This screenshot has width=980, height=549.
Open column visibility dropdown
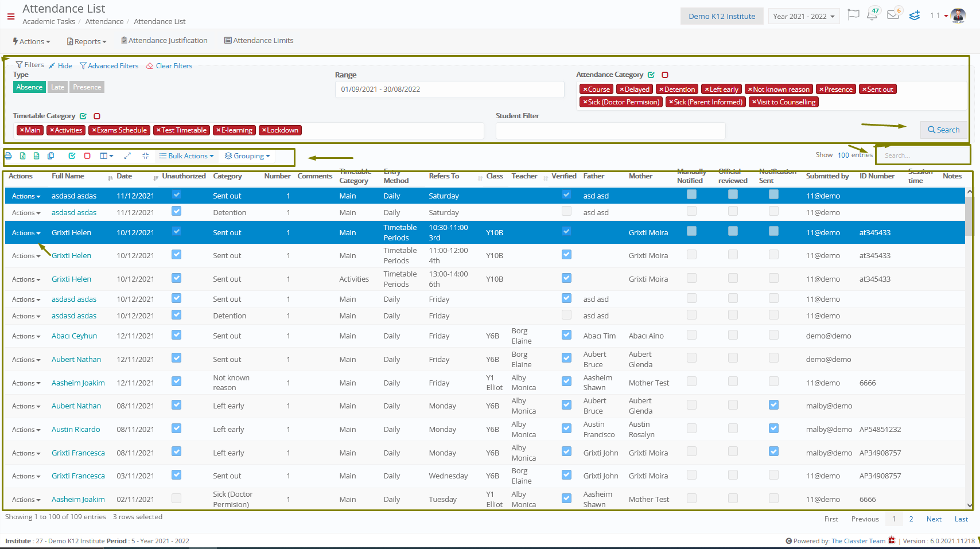click(x=107, y=156)
